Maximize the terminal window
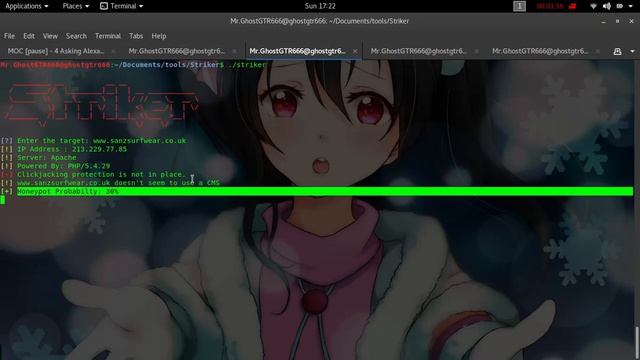This screenshot has width=640, height=360. tap(618, 21)
